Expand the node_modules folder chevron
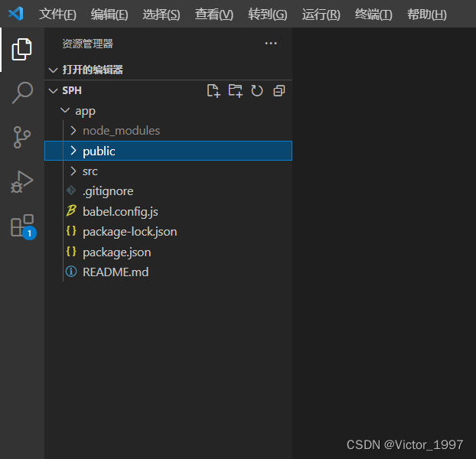476x459 pixels. (x=73, y=131)
